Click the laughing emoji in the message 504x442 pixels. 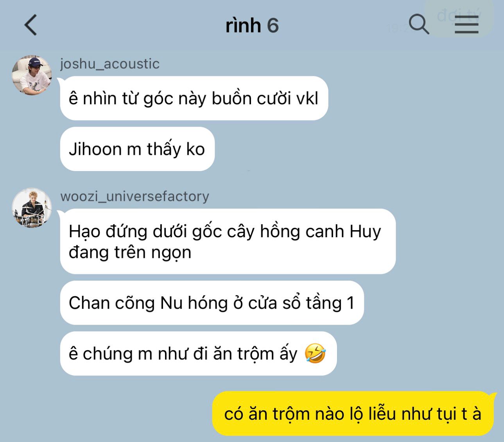315,353
